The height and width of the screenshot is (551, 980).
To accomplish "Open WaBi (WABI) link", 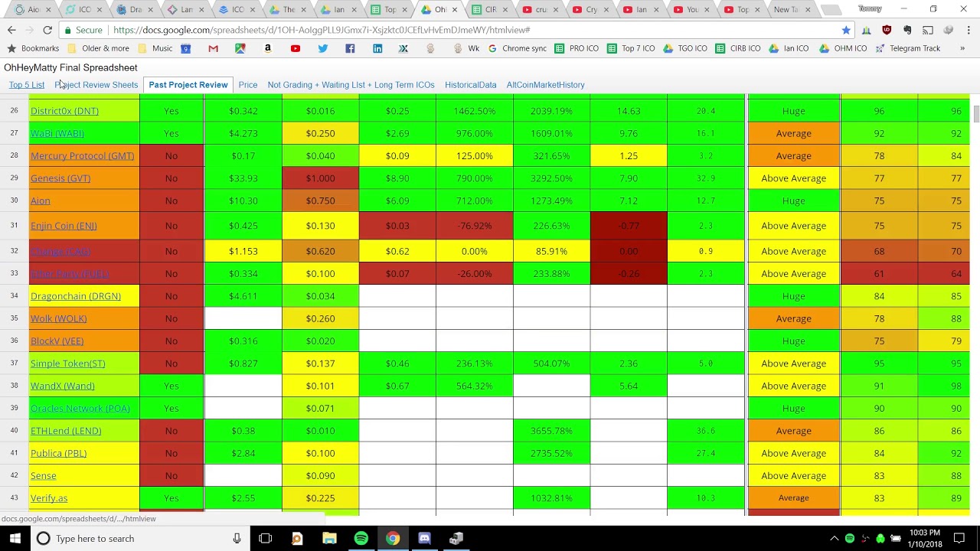I will (57, 133).
